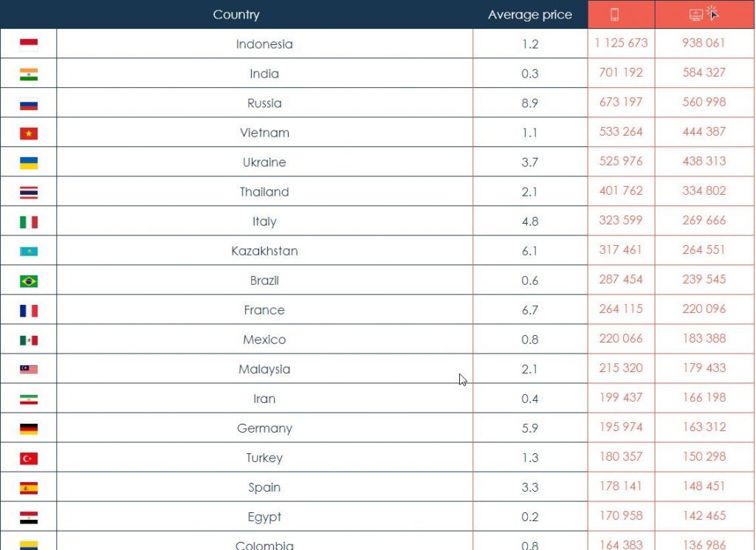Image resolution: width=756 pixels, height=550 pixels.
Task: Click Spain's mobile value 178 141
Action: click(x=621, y=486)
